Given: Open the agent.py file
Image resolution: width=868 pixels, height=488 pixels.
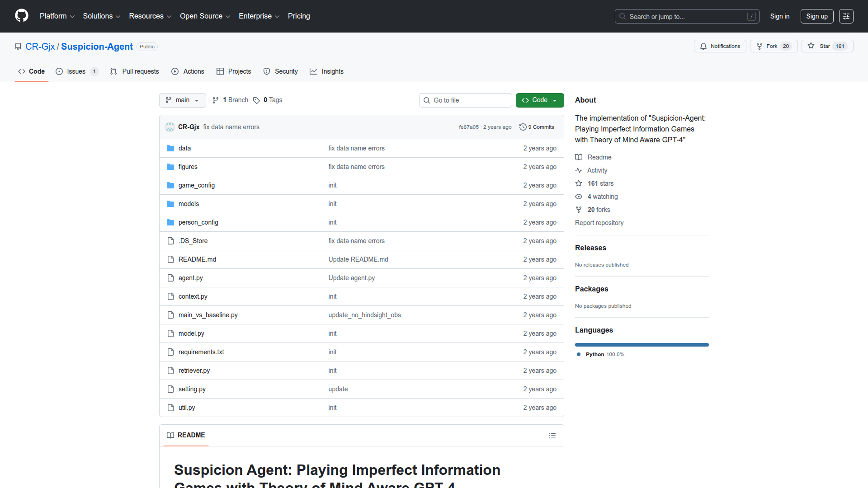Looking at the screenshot, I should coord(190,277).
